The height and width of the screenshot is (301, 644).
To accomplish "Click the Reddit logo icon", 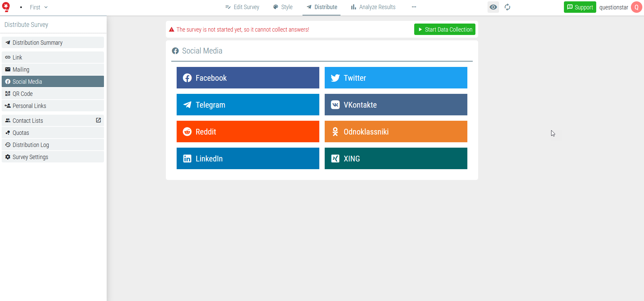I will click(x=187, y=132).
